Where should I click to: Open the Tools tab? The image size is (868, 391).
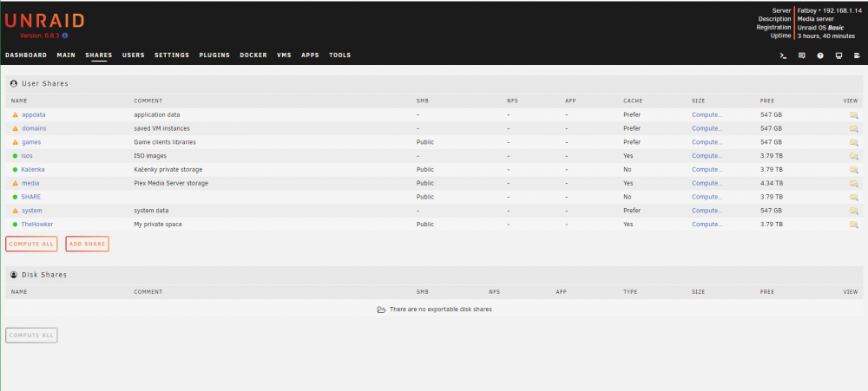340,55
